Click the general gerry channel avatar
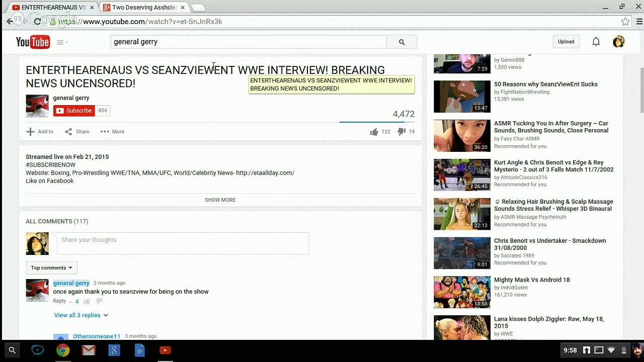 (37, 106)
